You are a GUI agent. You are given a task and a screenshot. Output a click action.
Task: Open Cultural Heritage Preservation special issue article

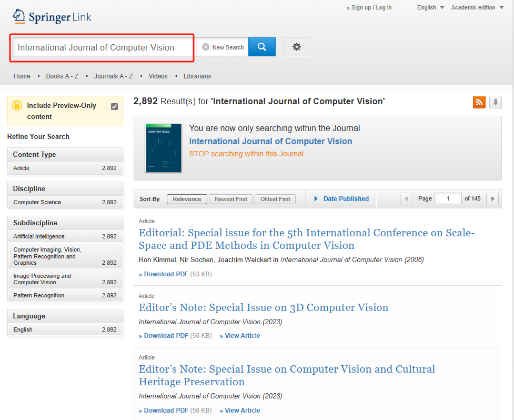tap(287, 375)
